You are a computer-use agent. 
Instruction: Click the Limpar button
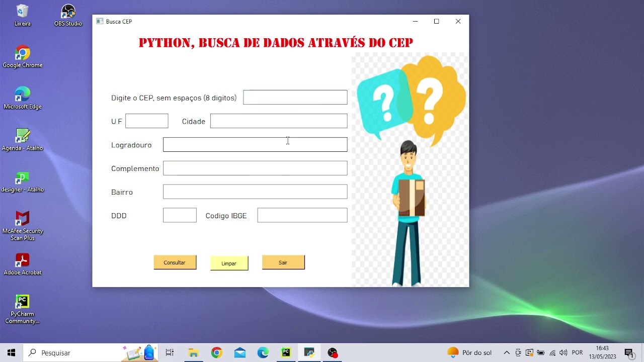point(229,263)
